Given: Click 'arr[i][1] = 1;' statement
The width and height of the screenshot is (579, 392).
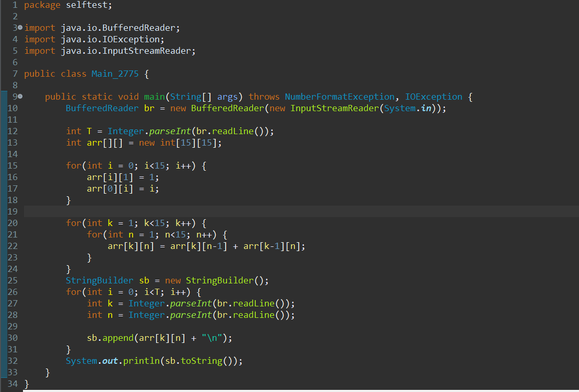Looking at the screenshot, I should tap(123, 177).
